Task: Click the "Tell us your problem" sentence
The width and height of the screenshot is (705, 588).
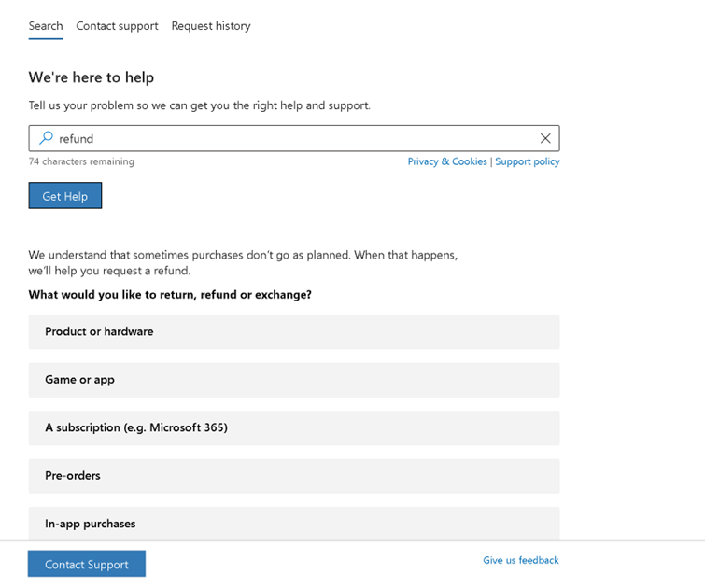Action: [200, 105]
